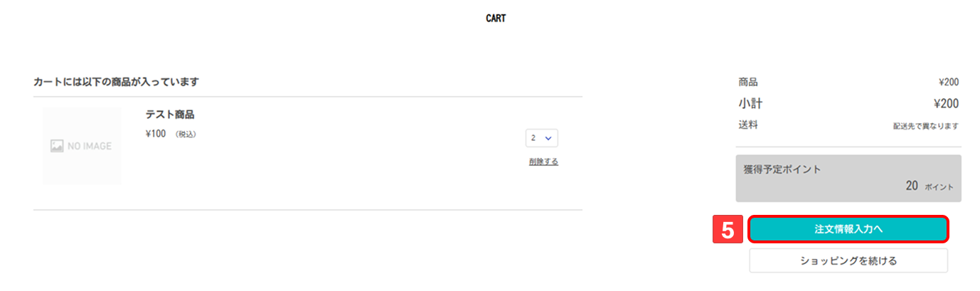Click the 送料 label in order summary
The height and width of the screenshot is (291, 980).
coord(748,125)
